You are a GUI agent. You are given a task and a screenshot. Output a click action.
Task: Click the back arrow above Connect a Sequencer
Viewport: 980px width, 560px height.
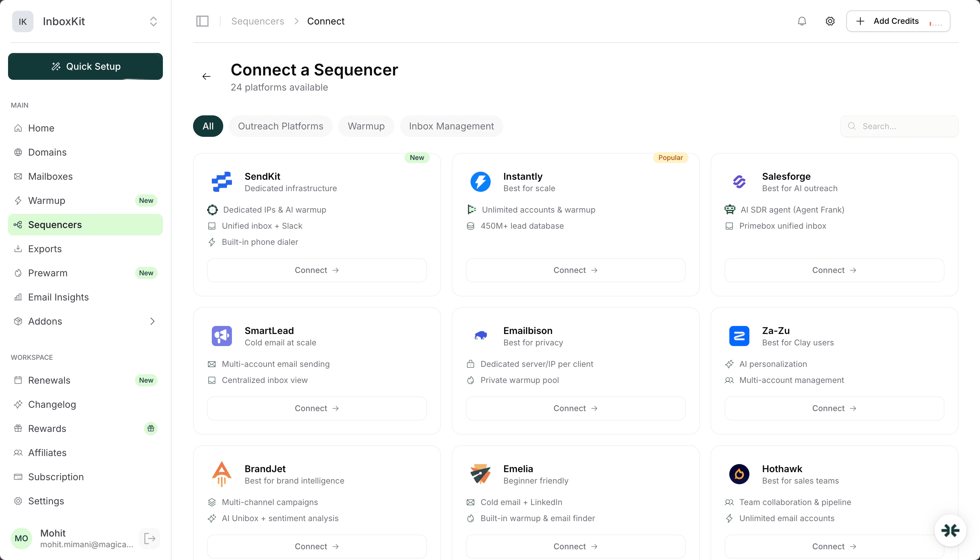pos(206,76)
